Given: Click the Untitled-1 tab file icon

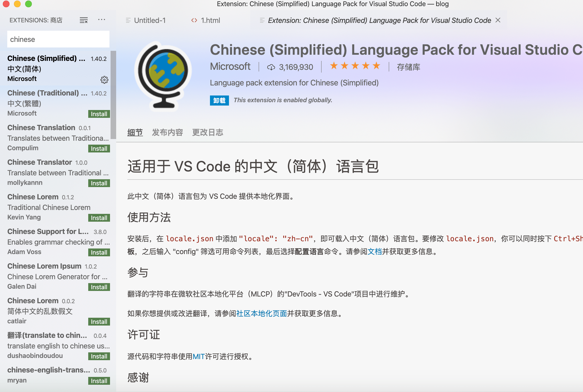Looking at the screenshot, I should (x=128, y=20).
